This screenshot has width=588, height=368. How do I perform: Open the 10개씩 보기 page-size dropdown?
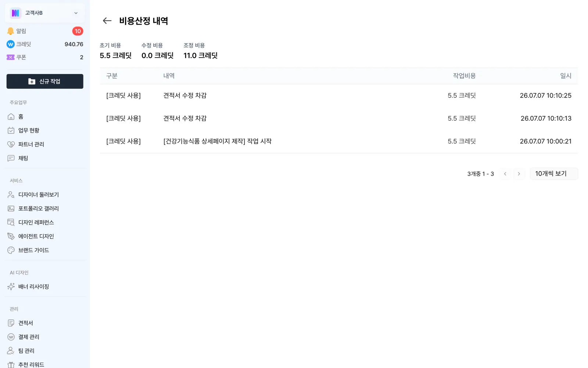coord(554,174)
